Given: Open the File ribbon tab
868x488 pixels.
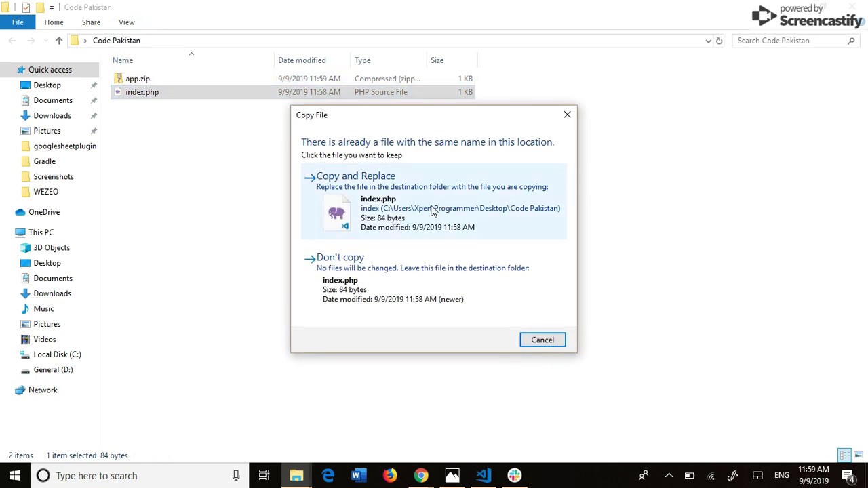Looking at the screenshot, I should pyautogui.click(x=18, y=22).
